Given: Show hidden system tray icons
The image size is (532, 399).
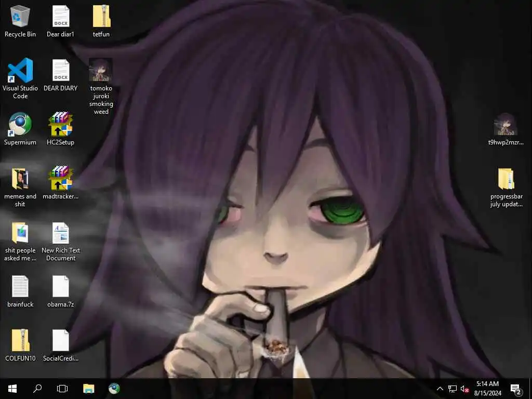Looking at the screenshot, I should tap(440, 389).
